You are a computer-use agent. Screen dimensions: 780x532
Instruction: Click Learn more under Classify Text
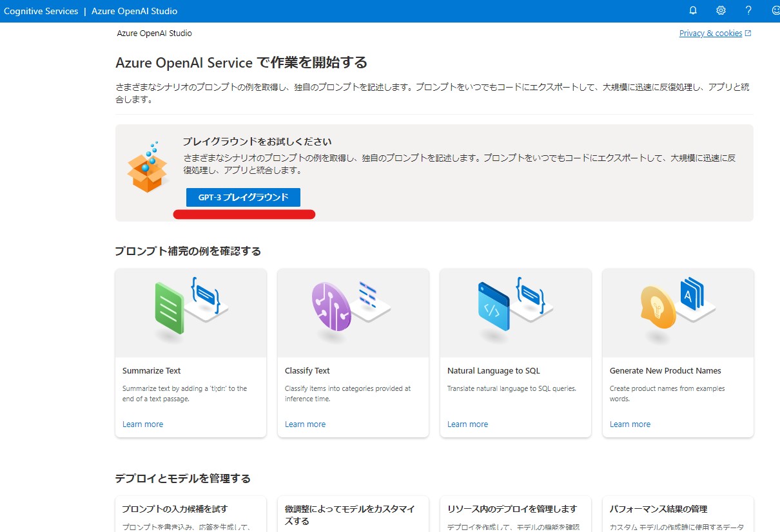click(x=305, y=424)
